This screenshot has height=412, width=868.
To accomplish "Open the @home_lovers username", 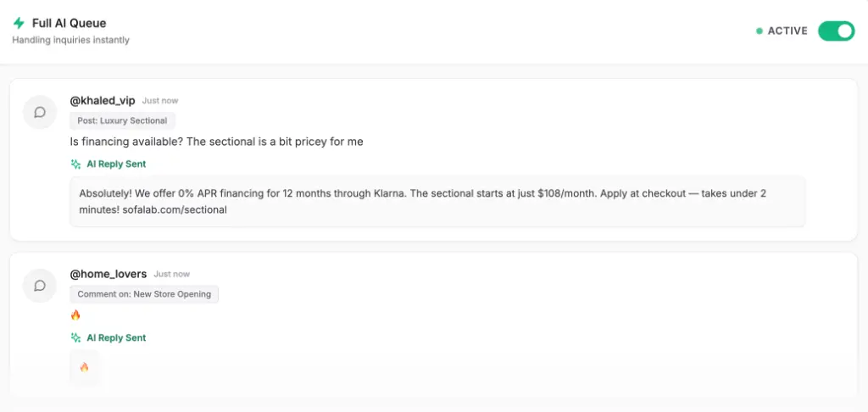I will point(108,274).
